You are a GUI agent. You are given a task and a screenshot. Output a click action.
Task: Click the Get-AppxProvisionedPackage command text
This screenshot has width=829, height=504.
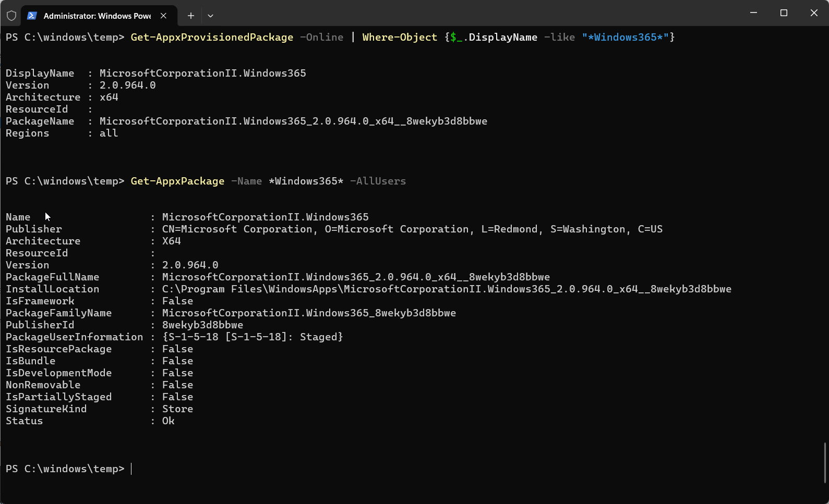coord(212,38)
